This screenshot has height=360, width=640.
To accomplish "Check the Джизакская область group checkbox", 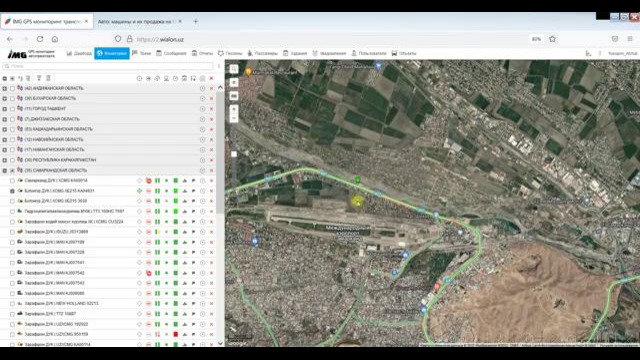I will click(x=12, y=119).
